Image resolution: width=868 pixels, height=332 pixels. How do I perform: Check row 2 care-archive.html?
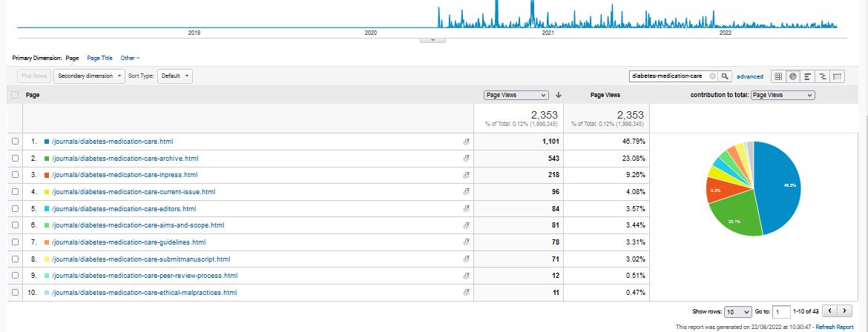pyautogui.click(x=15, y=159)
